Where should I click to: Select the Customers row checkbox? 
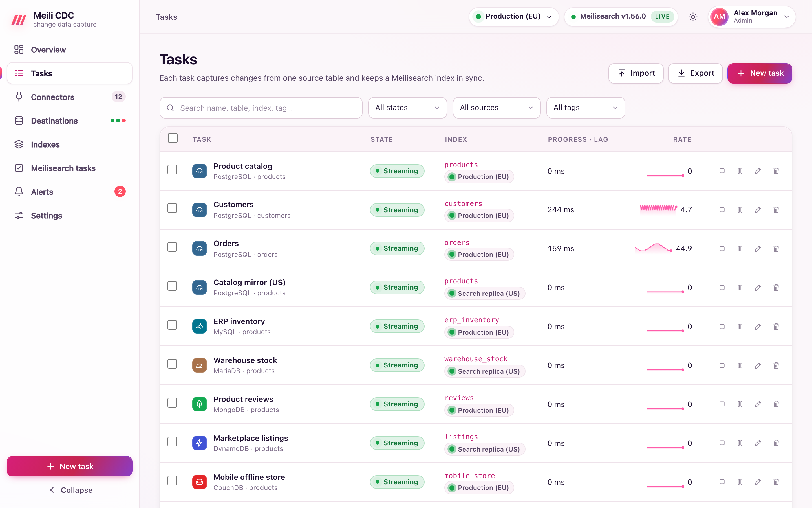pos(173,208)
